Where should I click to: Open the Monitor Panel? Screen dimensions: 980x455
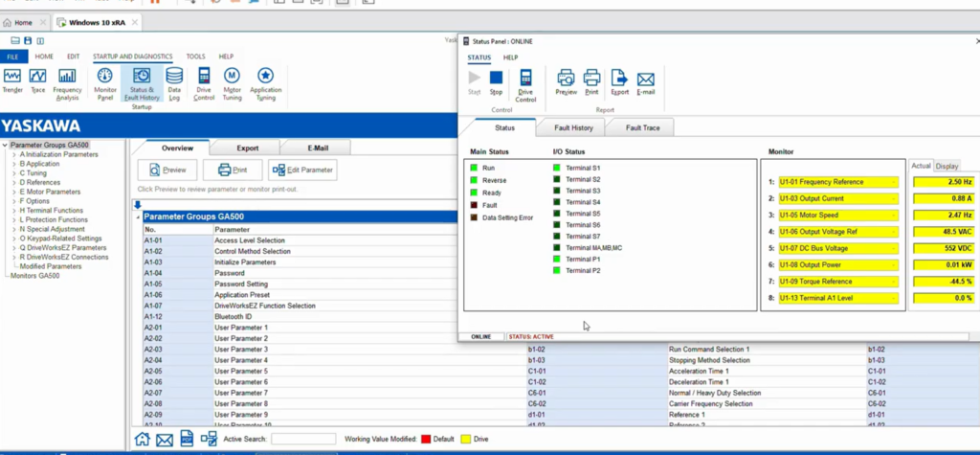click(x=105, y=81)
